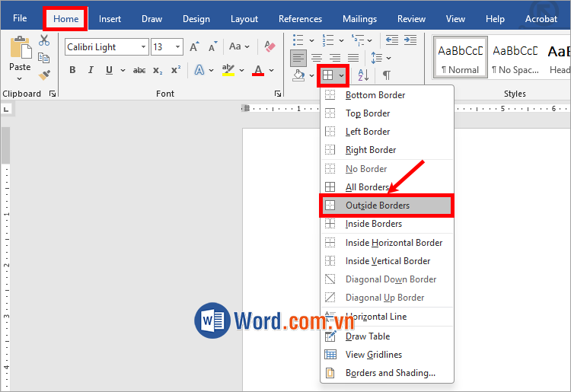Open Borders and Shading dialog
Screen dimensions: 571x392
[x=390, y=373]
